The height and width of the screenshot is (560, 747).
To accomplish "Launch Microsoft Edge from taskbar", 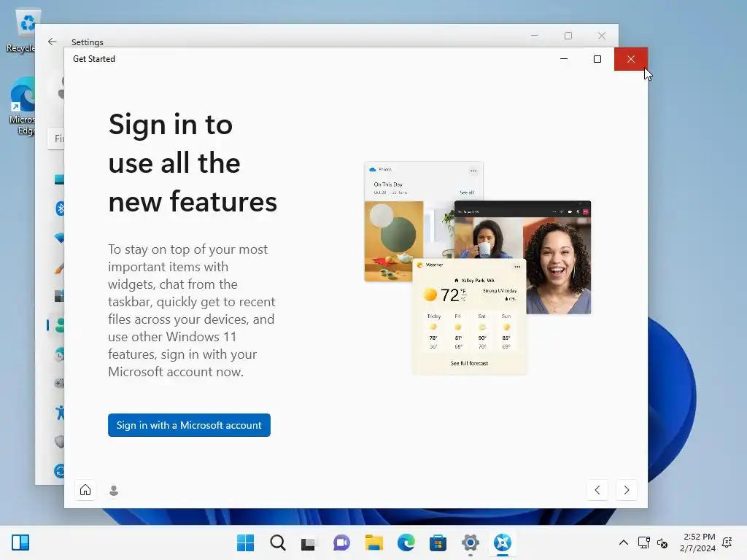I will (406, 542).
